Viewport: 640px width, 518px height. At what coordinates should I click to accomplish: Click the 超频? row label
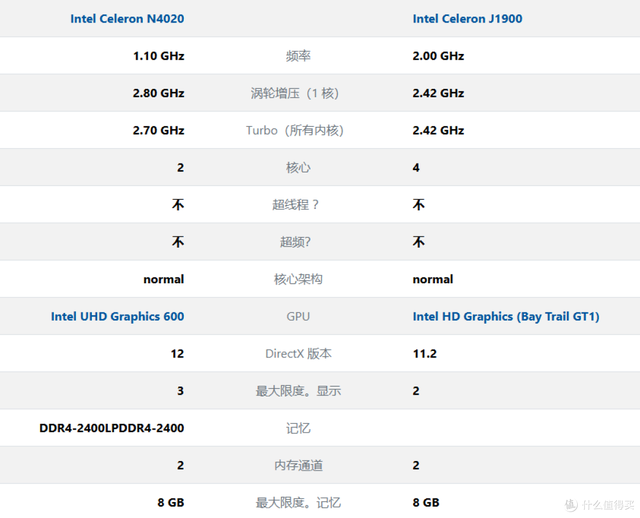[x=297, y=242]
